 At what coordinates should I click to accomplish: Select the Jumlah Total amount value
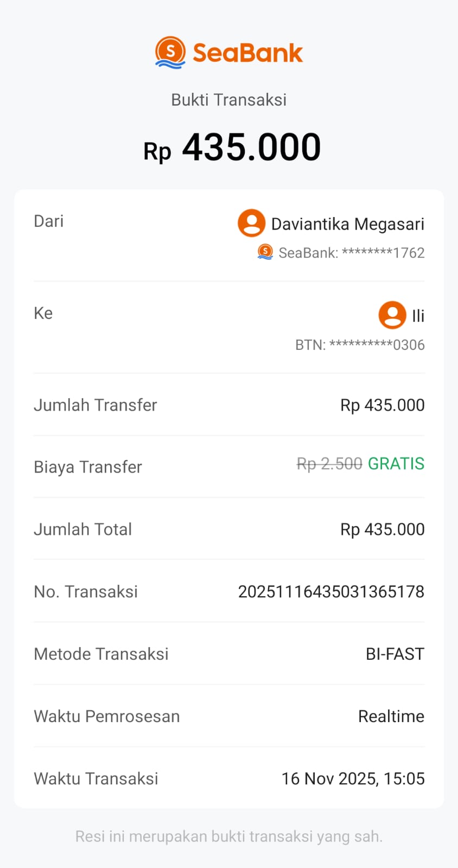click(x=382, y=529)
